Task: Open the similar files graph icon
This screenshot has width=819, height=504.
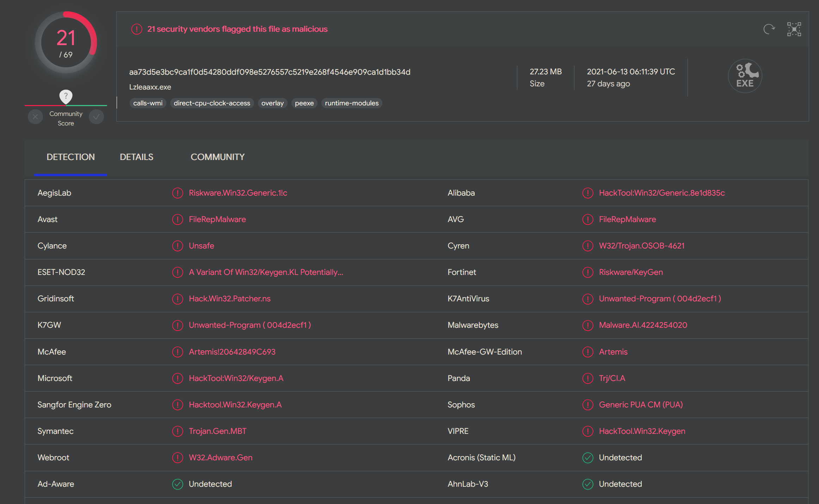Action: pos(794,29)
